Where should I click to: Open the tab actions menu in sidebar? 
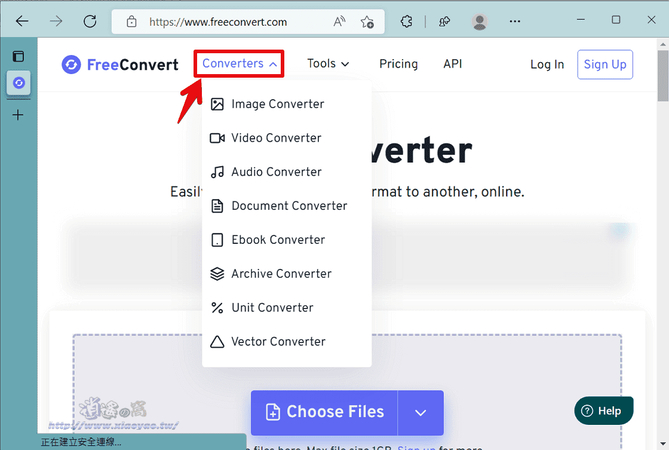(x=18, y=56)
